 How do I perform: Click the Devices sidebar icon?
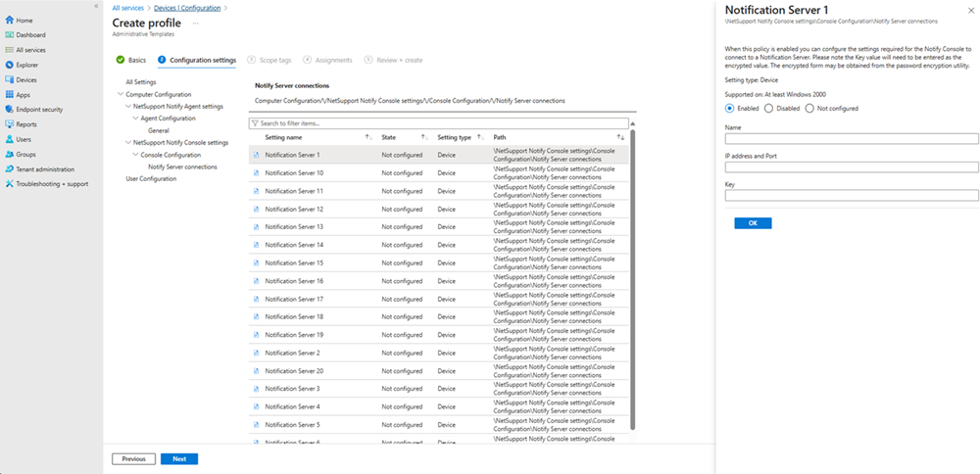point(9,80)
